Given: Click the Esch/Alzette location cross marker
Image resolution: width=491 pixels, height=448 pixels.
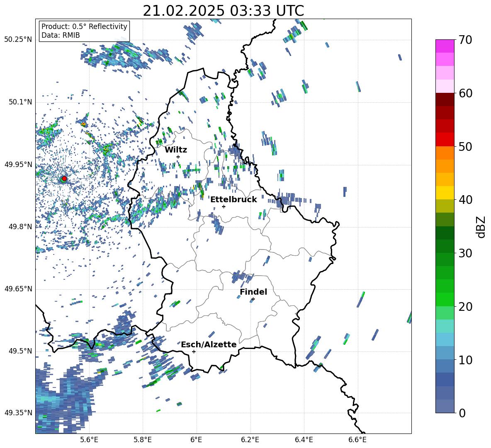Looking at the screenshot, I should point(194,351).
